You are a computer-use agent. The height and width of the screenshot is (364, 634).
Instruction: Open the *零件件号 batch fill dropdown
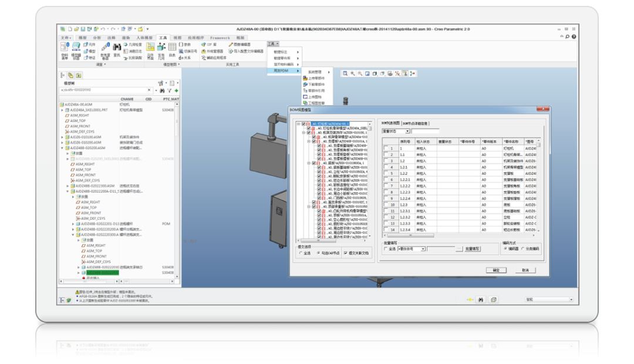click(424, 248)
